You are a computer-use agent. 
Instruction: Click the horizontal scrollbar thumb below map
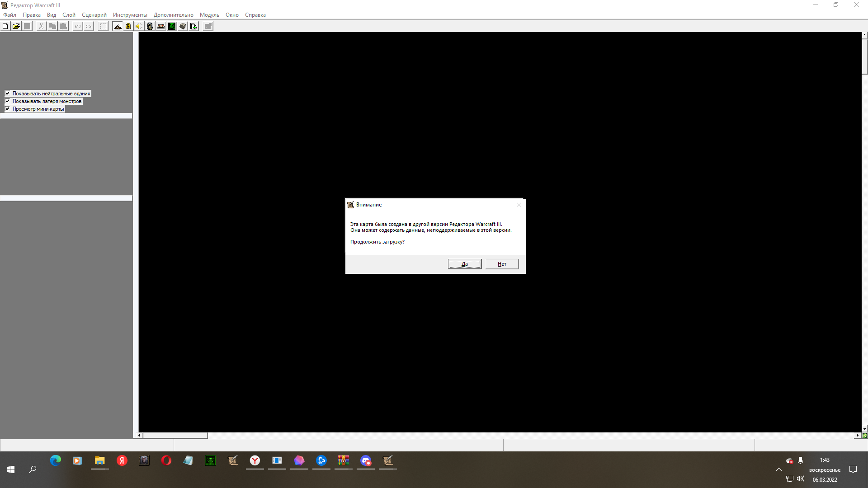175,436
